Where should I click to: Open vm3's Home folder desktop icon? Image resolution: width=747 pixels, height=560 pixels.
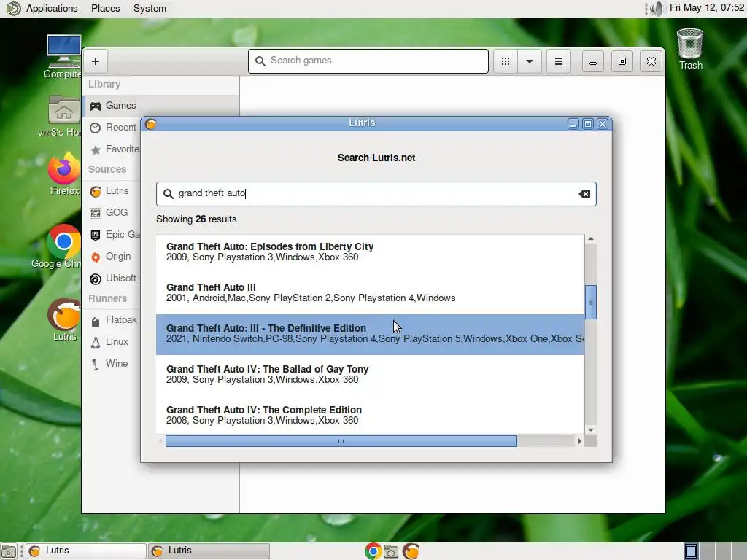63,116
